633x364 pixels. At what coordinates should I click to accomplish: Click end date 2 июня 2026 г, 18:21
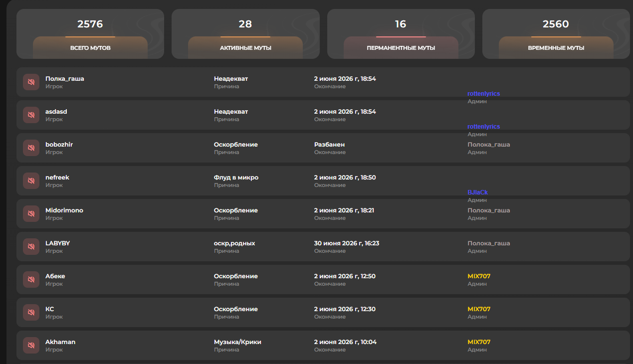[344, 210]
